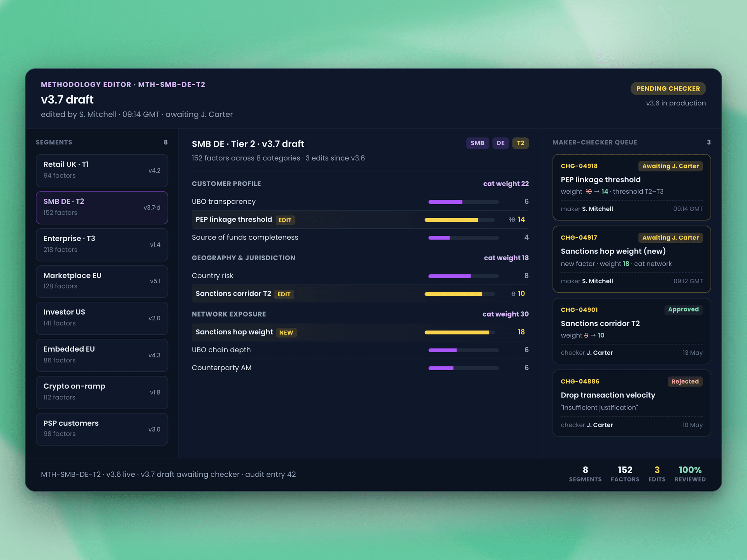
Task: Click the NETWORK EXPOSURE category heading
Action: click(229, 314)
